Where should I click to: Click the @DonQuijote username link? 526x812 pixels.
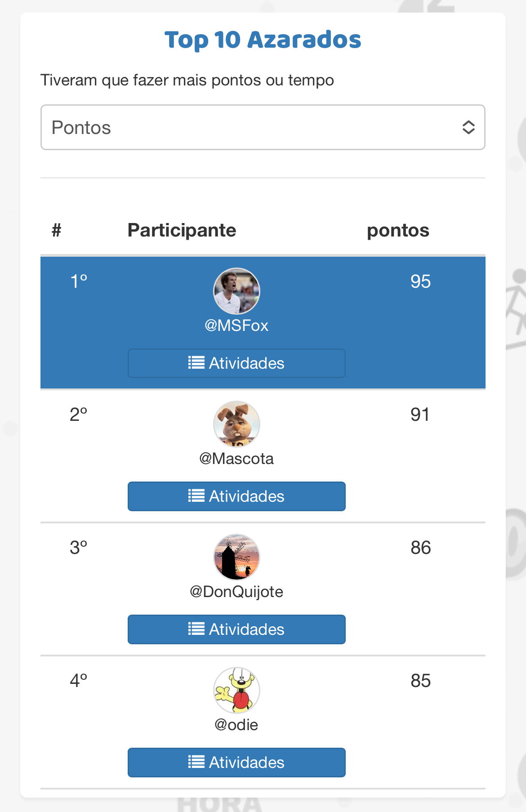click(236, 592)
